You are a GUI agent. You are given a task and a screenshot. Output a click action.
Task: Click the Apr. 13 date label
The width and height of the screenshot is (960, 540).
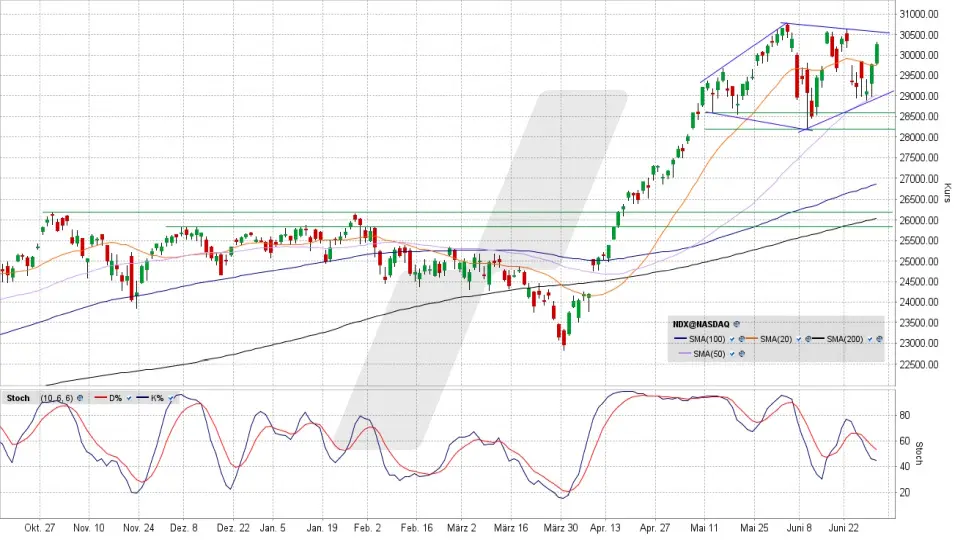pyautogui.click(x=606, y=528)
